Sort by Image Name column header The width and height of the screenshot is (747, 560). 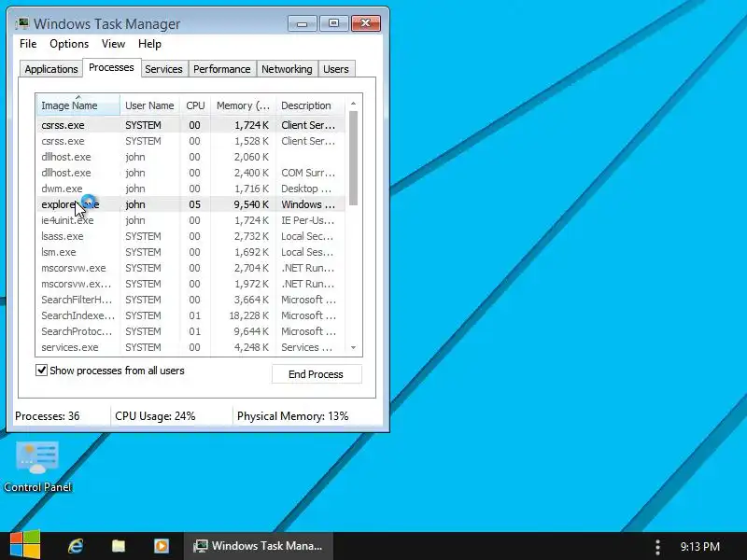tap(78, 105)
